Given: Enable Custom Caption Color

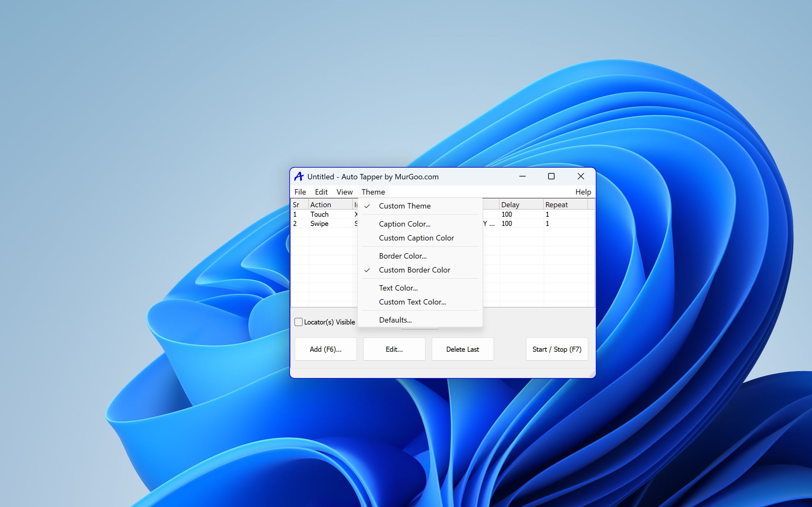Looking at the screenshot, I should click(416, 238).
